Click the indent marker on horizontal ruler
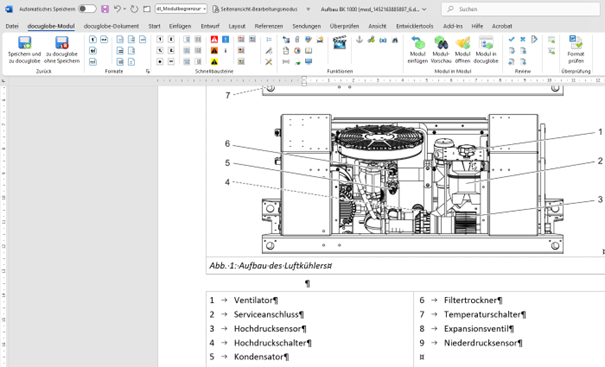 (304, 81)
